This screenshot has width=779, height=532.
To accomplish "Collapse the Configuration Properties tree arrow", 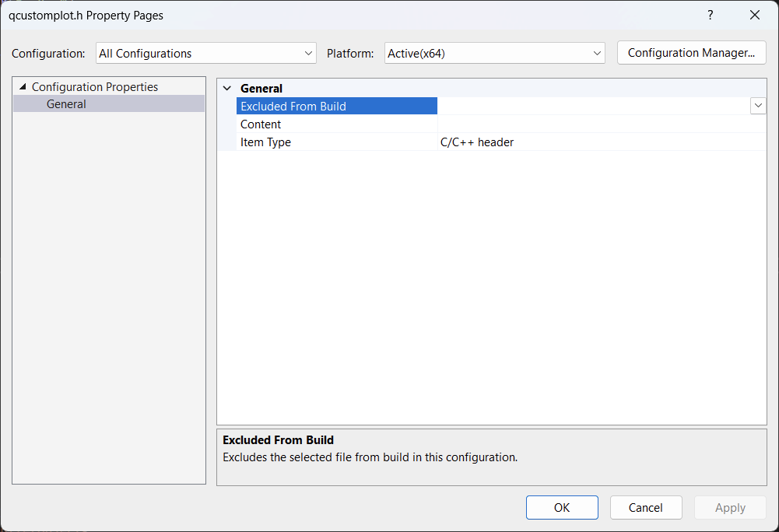I will tap(22, 87).
